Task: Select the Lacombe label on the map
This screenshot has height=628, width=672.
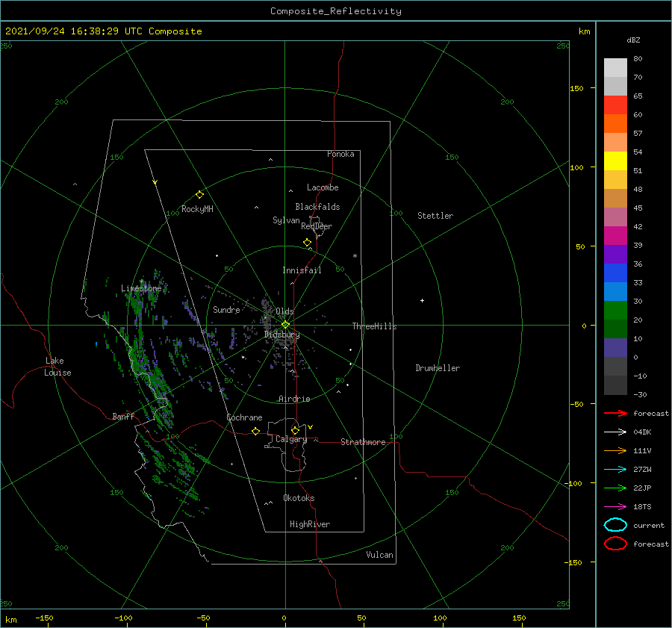Action: click(323, 187)
